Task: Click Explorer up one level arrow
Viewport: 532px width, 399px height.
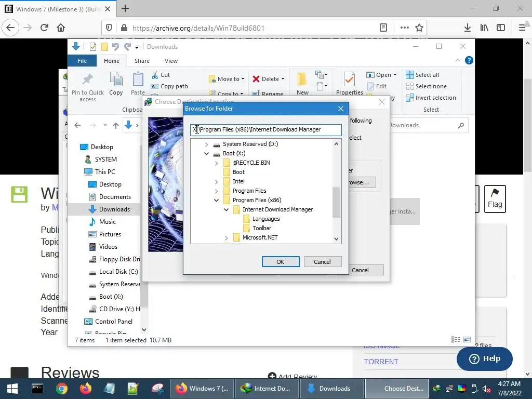Action: [x=116, y=126]
